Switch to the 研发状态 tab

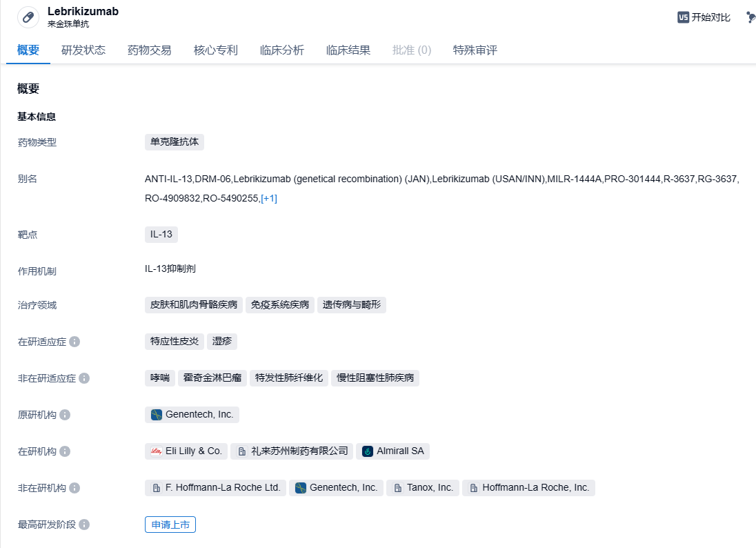(83, 50)
